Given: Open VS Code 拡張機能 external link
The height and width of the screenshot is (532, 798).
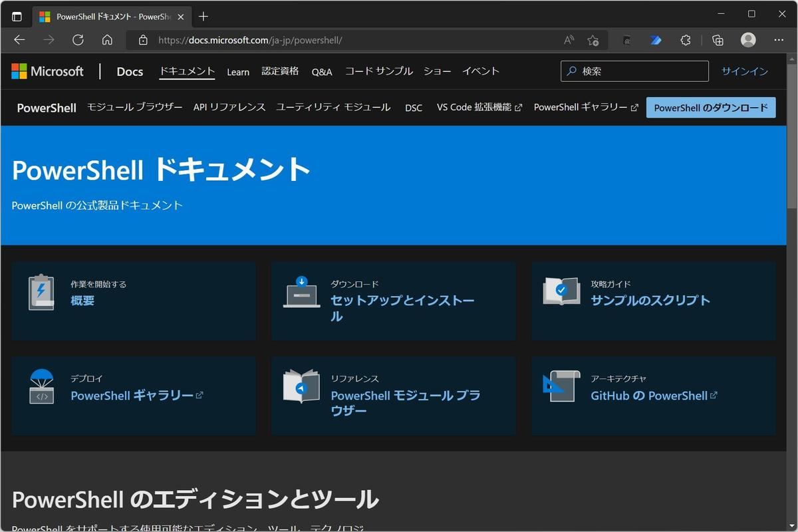Looking at the screenshot, I should [479, 107].
